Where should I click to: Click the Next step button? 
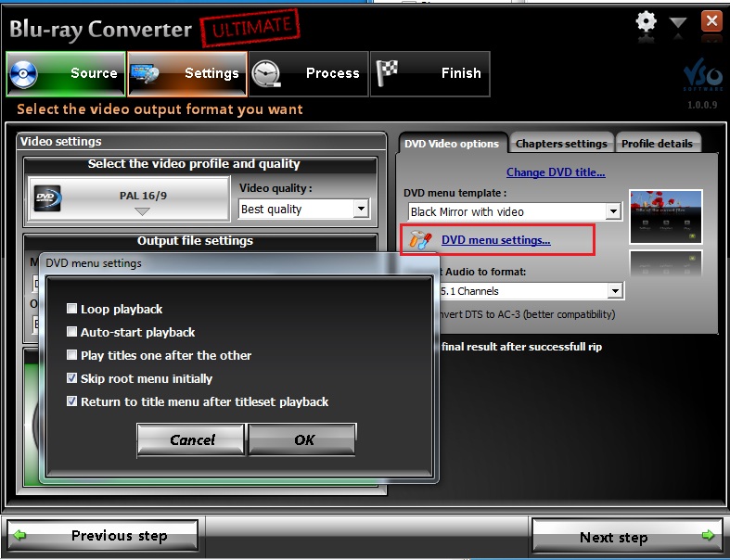(x=627, y=536)
